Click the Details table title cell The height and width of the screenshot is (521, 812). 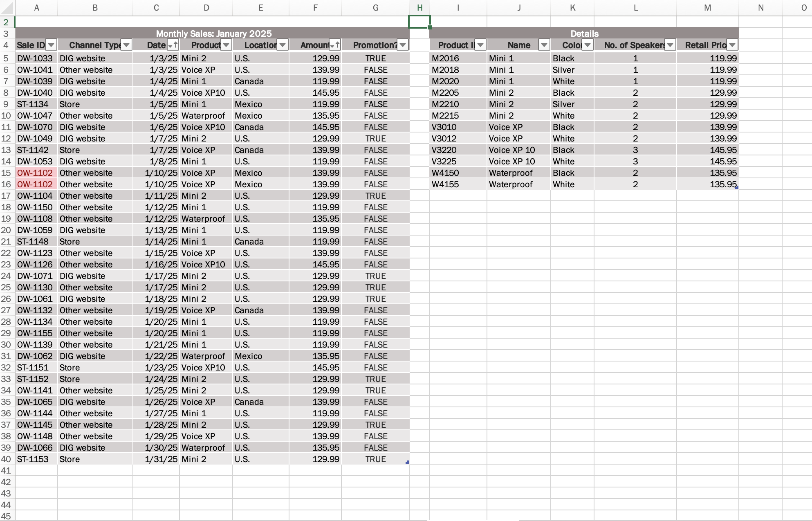coord(584,34)
